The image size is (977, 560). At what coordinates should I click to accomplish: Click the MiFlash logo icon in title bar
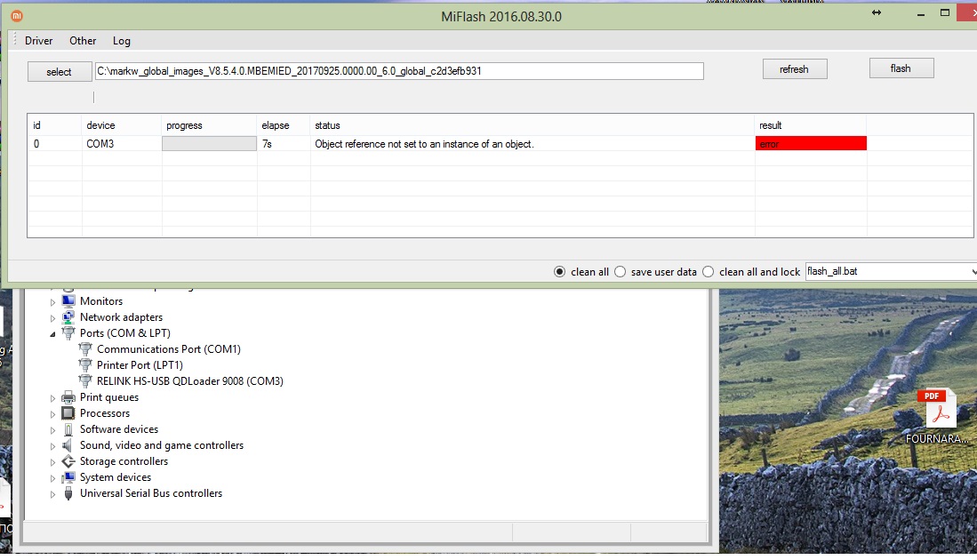(16, 16)
